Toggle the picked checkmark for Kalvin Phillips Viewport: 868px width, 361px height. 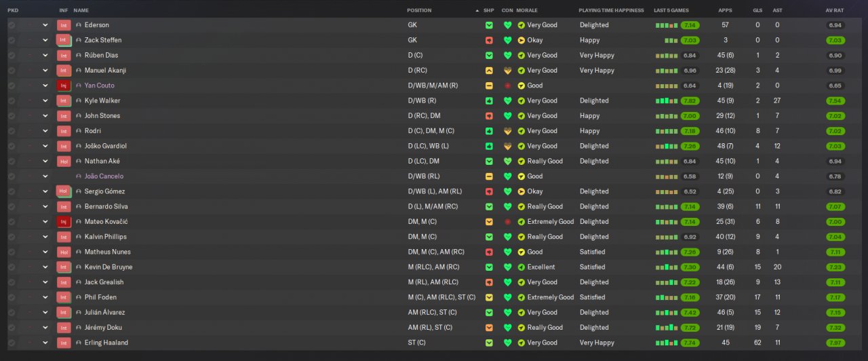pos(12,237)
